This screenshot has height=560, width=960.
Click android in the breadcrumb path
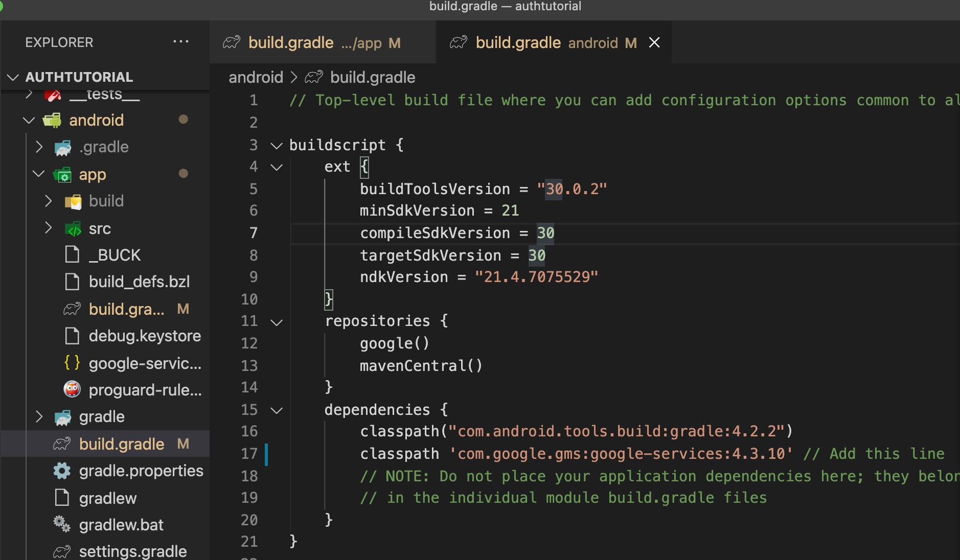[256, 77]
